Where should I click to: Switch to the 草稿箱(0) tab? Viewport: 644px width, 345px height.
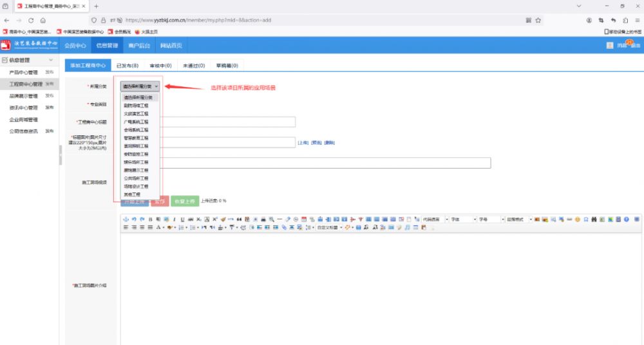coord(227,65)
